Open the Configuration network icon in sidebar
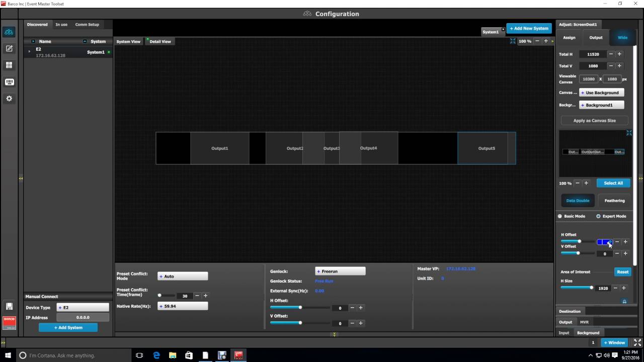 (9, 32)
